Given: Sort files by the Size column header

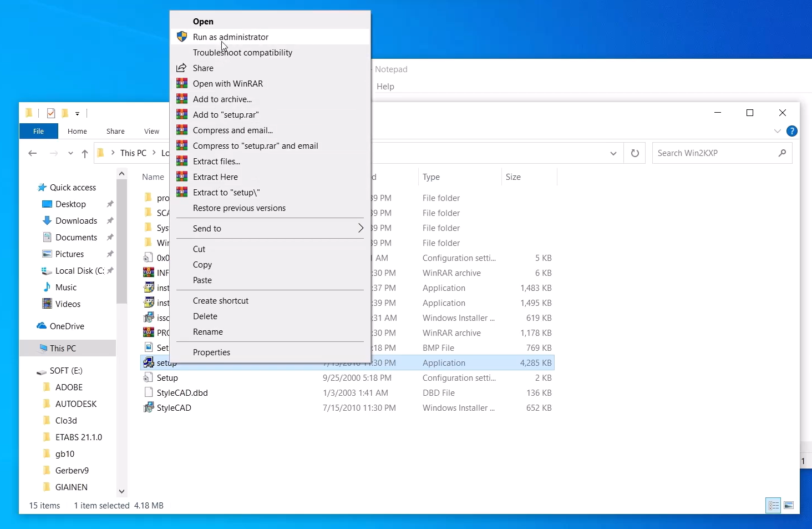Looking at the screenshot, I should (513, 177).
